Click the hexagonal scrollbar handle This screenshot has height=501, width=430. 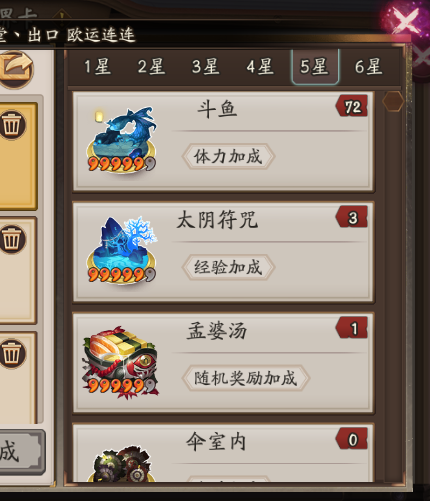coord(393,101)
